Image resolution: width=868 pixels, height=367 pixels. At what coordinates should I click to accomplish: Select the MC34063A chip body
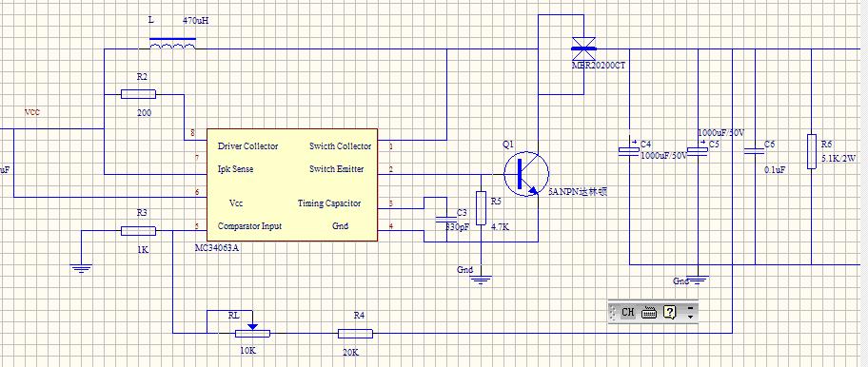click(292, 185)
